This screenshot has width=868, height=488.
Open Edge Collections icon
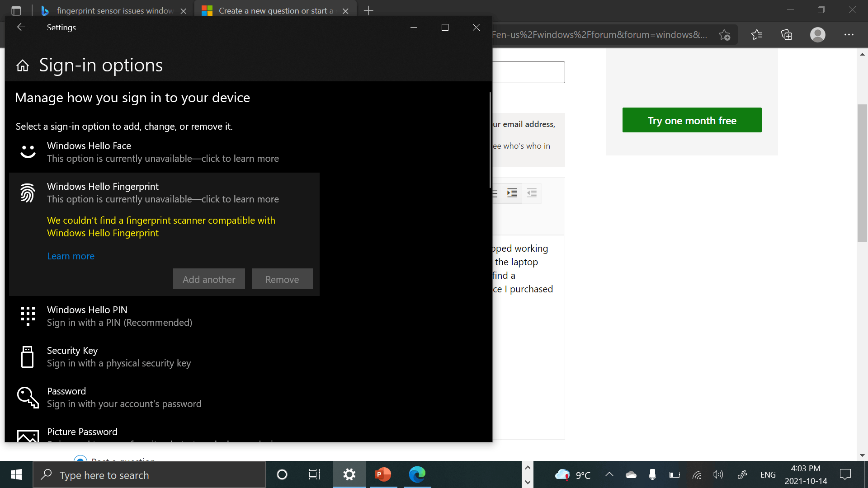pyautogui.click(x=787, y=35)
